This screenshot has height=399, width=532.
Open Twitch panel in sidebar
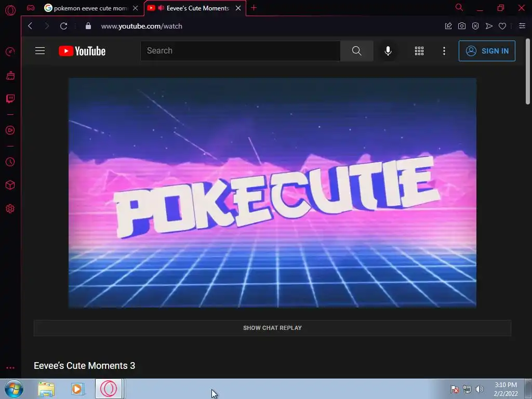[10, 99]
